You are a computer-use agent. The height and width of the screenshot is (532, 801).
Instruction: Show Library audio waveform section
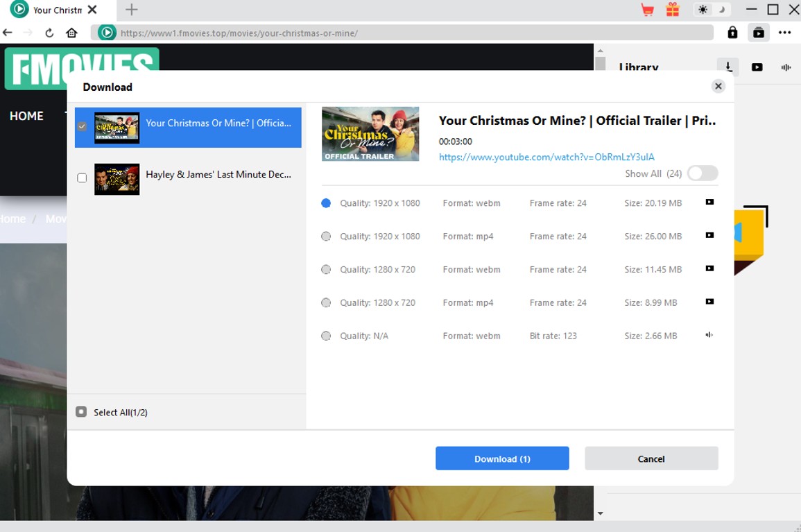tap(786, 67)
